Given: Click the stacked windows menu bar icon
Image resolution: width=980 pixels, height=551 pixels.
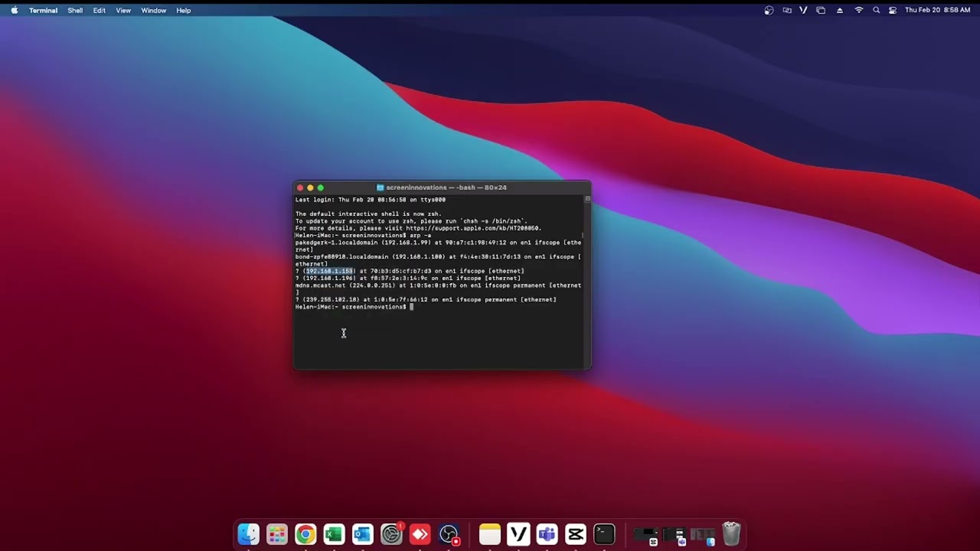Looking at the screenshot, I should click(821, 10).
